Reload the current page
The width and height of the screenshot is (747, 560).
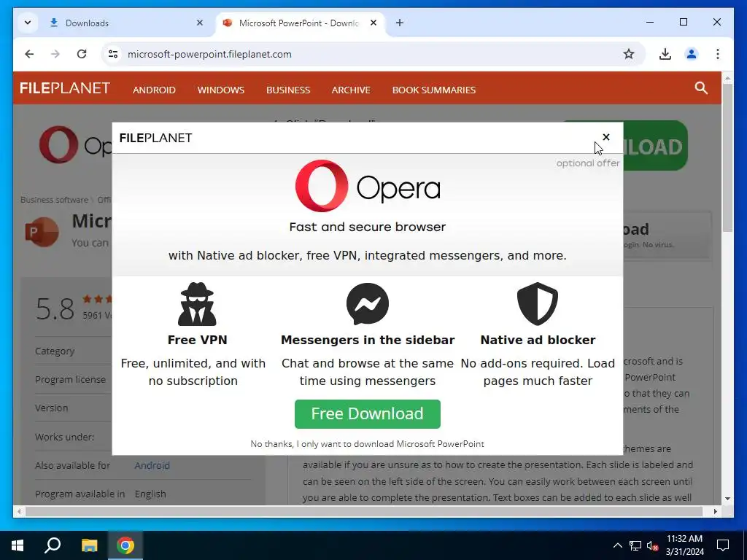[82, 54]
